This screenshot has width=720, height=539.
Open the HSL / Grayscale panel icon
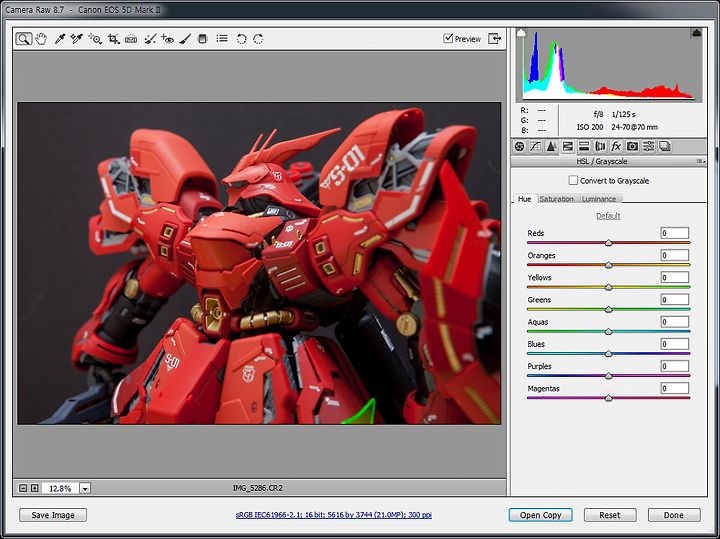tap(568, 146)
